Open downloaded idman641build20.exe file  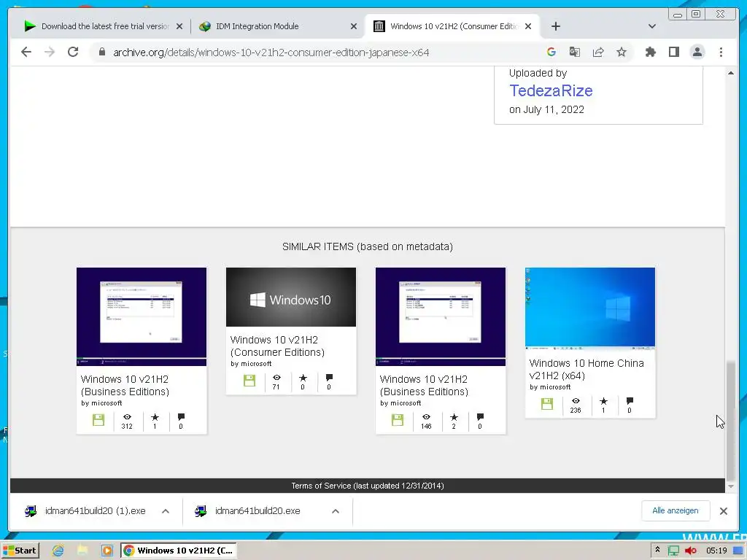click(x=248, y=511)
